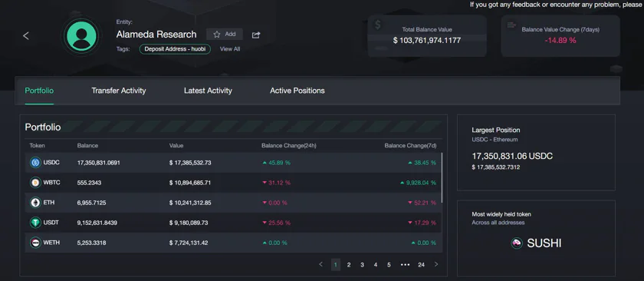Expand pagination ellipsis for more pages

click(405, 265)
